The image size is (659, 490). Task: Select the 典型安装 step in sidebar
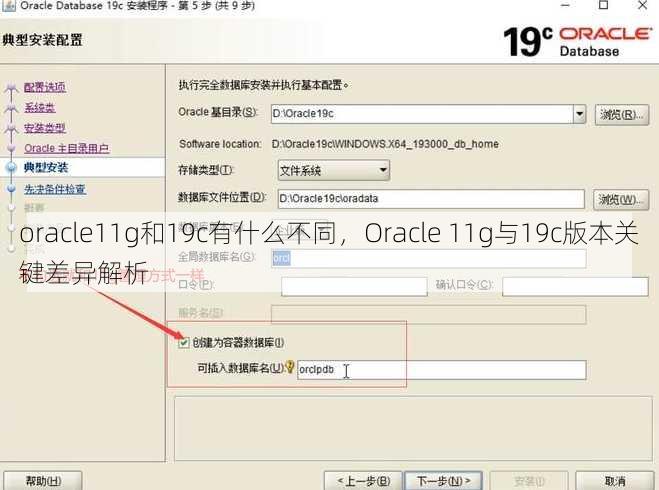point(46,168)
